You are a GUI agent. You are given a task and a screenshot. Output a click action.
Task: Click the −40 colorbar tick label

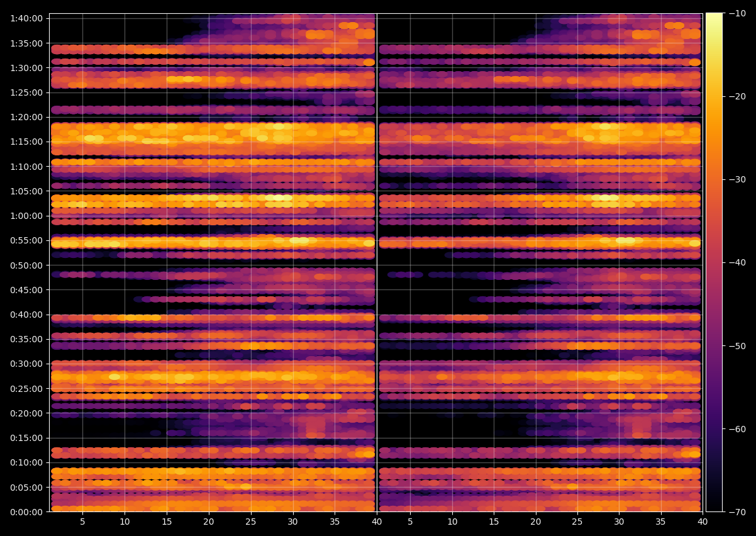[737, 262]
